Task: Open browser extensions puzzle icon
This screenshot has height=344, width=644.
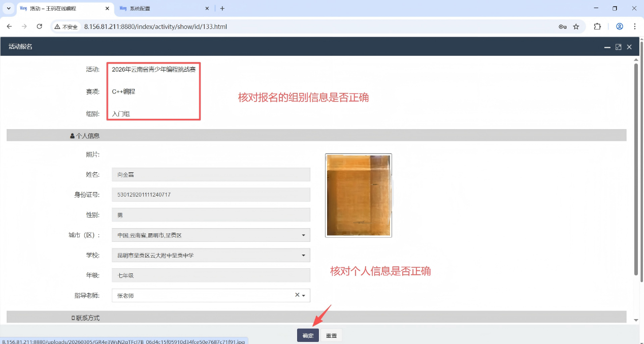Action: click(x=597, y=26)
